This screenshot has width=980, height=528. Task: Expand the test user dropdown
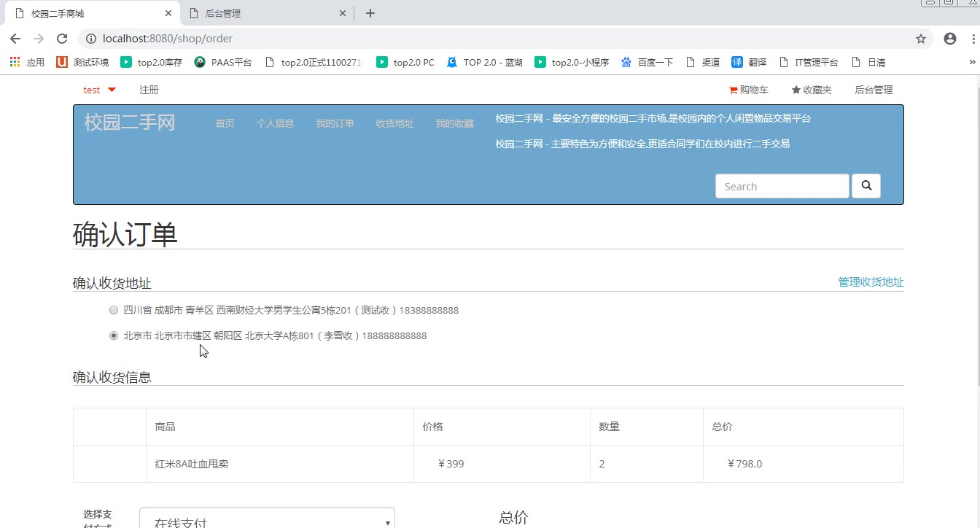(99, 90)
